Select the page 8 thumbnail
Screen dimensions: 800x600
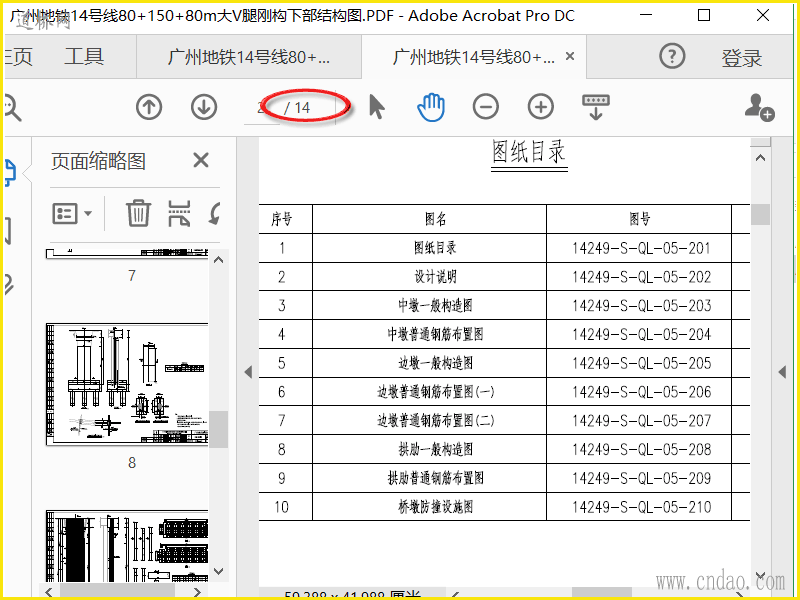(128, 384)
